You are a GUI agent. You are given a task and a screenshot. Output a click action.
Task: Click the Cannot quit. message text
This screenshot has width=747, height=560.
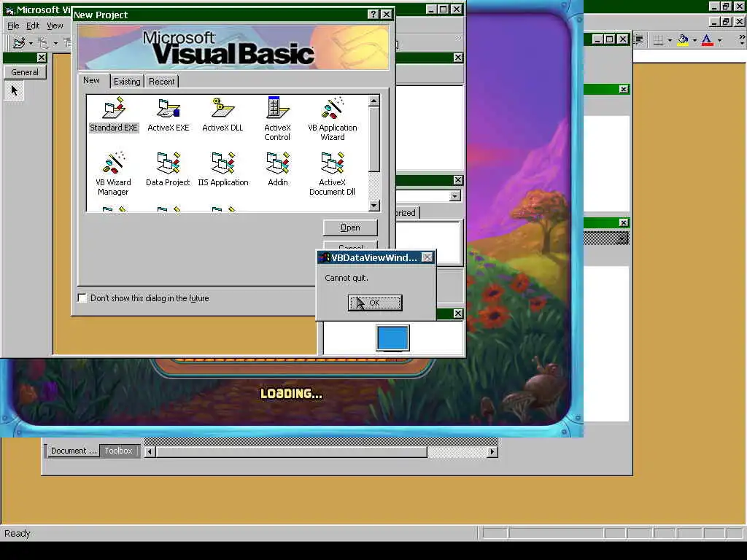coord(347,278)
